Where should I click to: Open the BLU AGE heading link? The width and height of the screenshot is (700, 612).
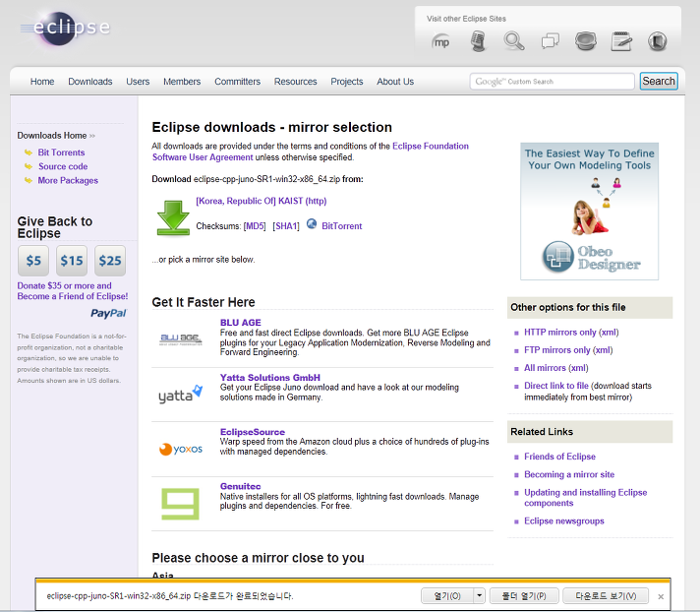(241, 323)
